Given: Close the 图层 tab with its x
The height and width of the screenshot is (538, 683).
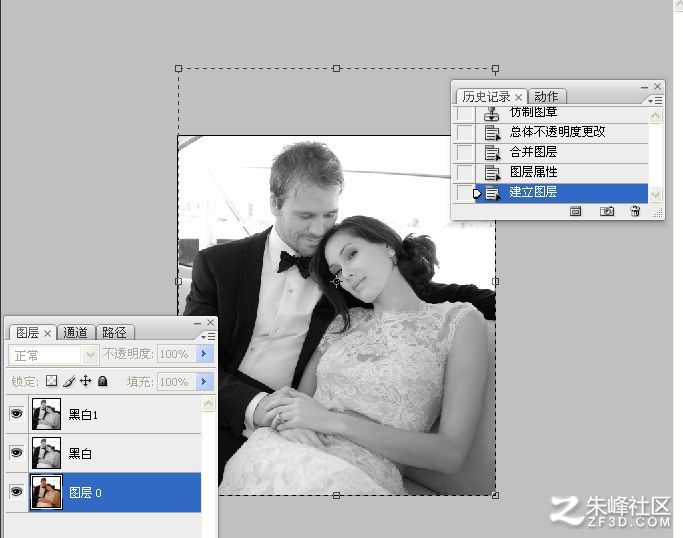Looking at the screenshot, I should (47, 334).
